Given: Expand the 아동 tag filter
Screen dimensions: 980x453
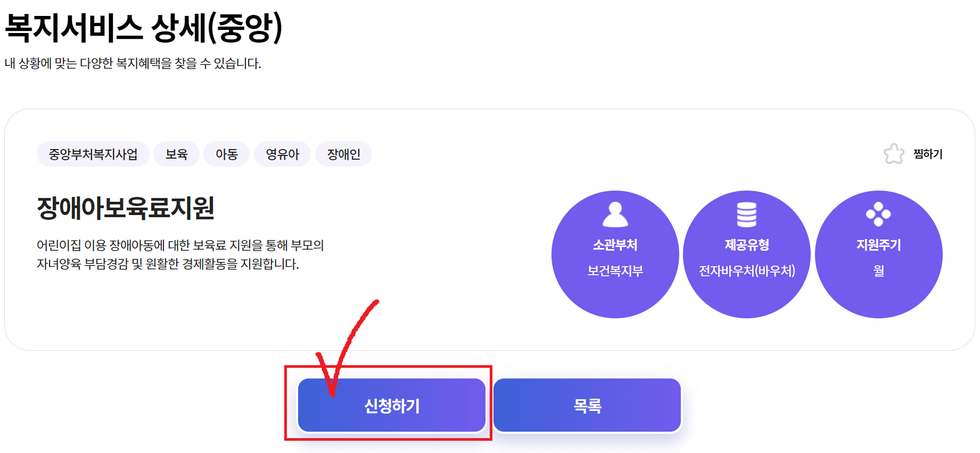Looking at the screenshot, I should point(226,154).
